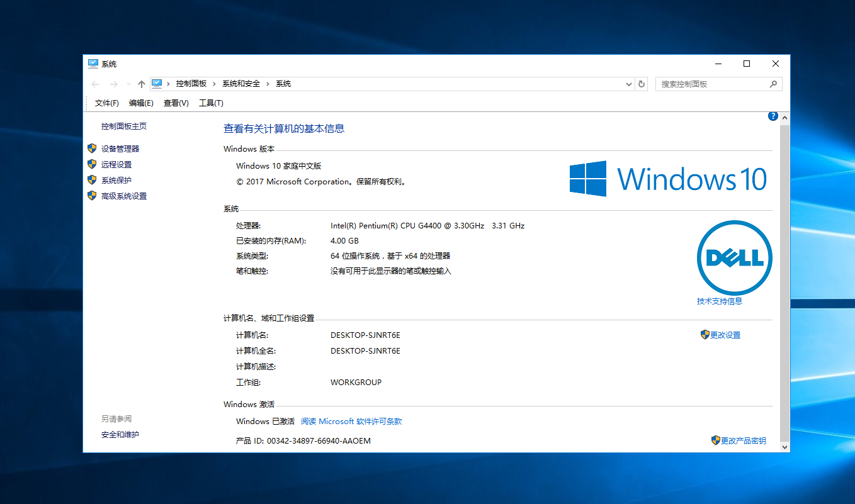
Task: Open the recent locations dropdown arrow
Action: [128, 84]
